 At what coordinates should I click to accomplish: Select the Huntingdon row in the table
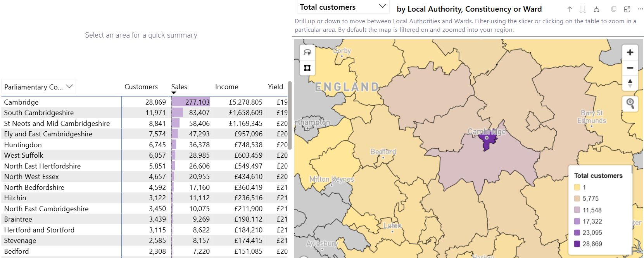23,145
